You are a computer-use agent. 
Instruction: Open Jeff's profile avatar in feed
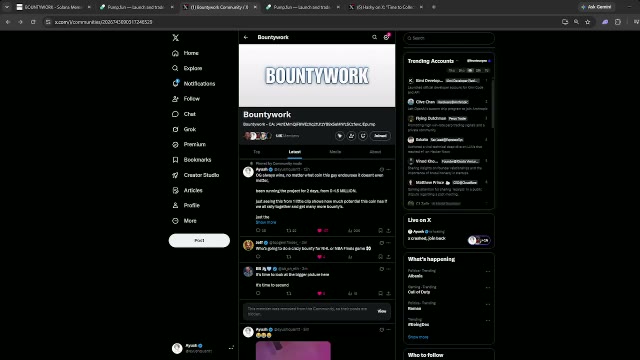tap(248, 245)
